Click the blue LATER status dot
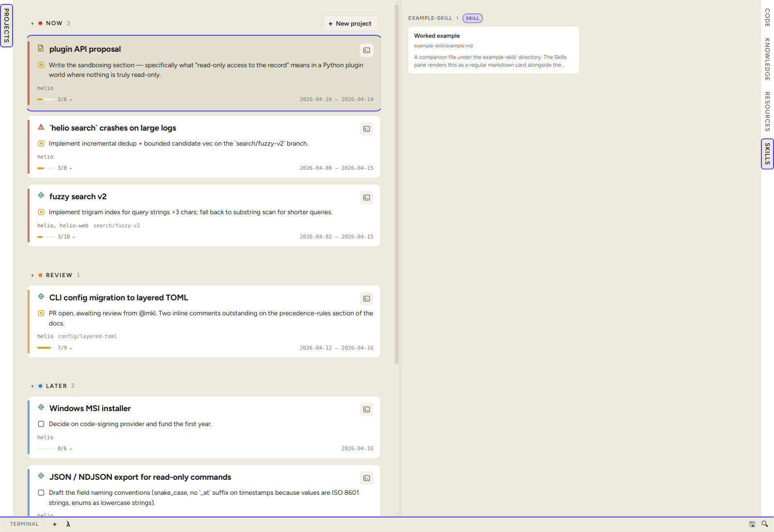The image size is (774, 532). pos(40,386)
